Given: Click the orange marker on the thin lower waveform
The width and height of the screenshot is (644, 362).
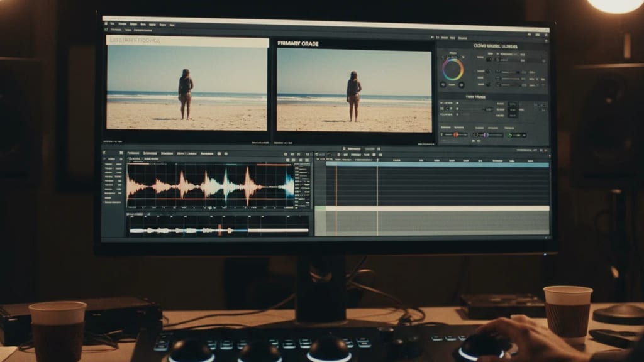Looking at the screenshot, I should coord(219,230).
